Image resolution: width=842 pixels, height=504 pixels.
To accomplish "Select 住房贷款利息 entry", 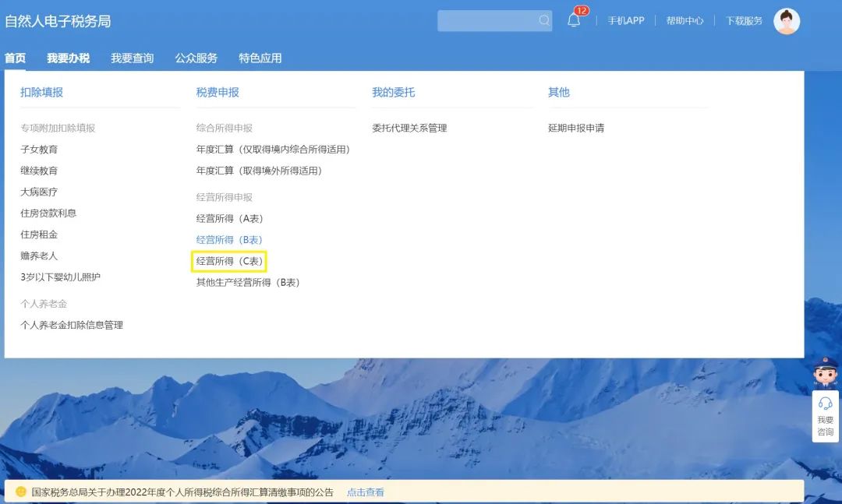I will tap(48, 213).
